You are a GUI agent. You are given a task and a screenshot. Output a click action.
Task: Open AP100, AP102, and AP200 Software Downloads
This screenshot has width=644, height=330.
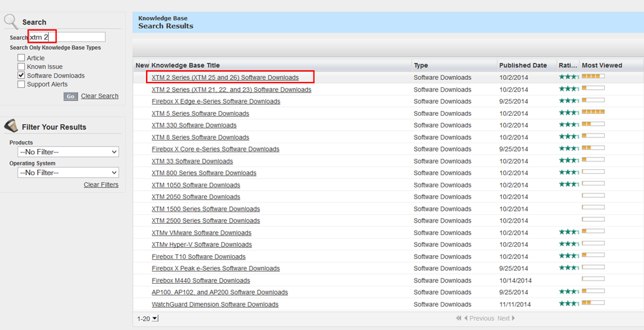click(220, 292)
